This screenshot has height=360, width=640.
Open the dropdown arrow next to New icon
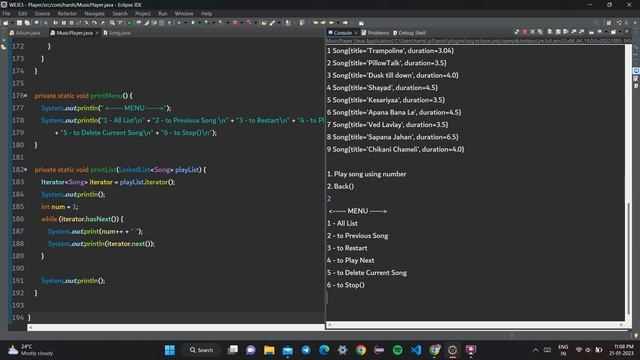point(12,23)
